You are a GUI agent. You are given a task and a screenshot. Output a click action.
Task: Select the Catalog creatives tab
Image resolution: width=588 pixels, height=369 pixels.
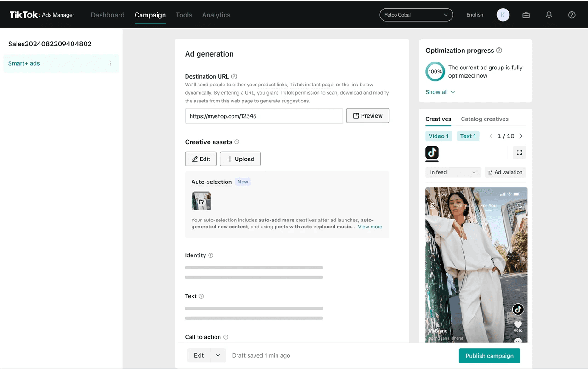click(485, 119)
